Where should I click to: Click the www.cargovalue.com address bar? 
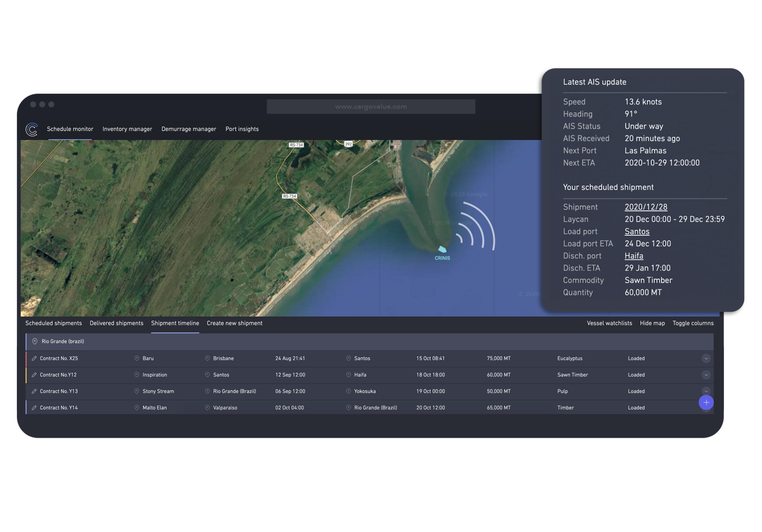point(371,107)
